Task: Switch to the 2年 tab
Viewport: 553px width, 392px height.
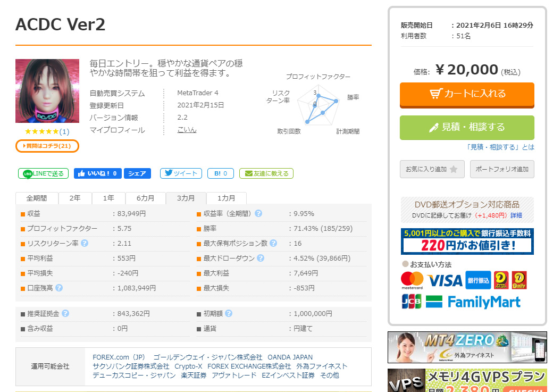Action: [x=75, y=198]
